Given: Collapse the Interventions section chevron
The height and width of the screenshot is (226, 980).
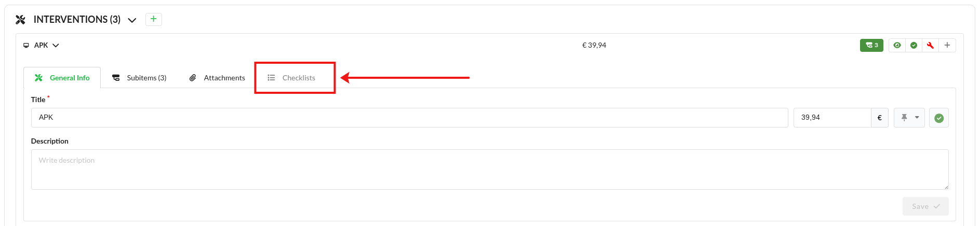Looking at the screenshot, I should (132, 20).
